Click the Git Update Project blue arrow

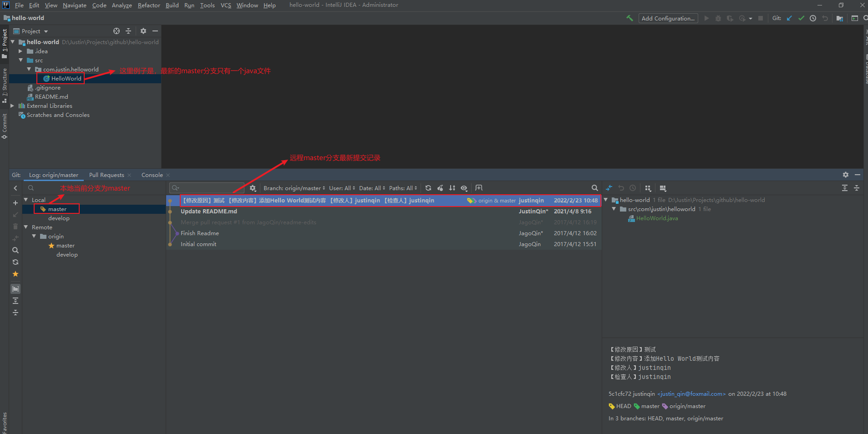pyautogui.click(x=789, y=18)
